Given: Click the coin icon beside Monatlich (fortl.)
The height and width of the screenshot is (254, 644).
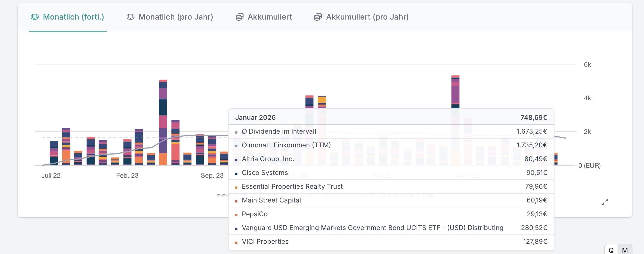Looking at the screenshot, I should tap(35, 17).
